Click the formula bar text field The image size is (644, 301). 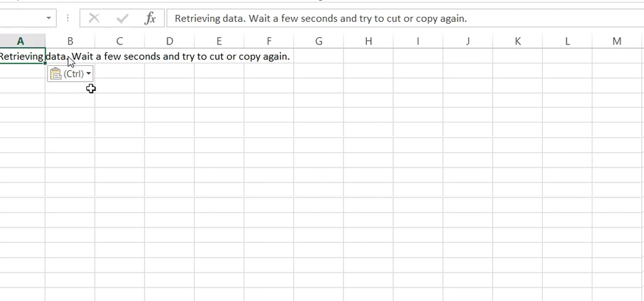coord(405,19)
